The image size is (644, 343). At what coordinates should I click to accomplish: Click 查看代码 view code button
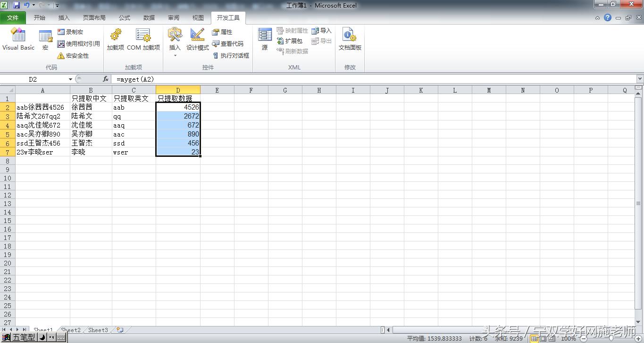pyautogui.click(x=227, y=44)
